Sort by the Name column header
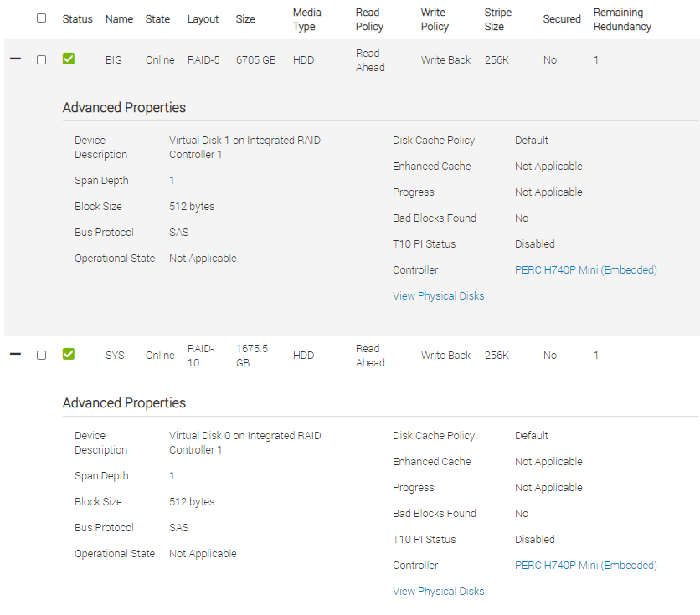The width and height of the screenshot is (700, 615). coord(119,19)
